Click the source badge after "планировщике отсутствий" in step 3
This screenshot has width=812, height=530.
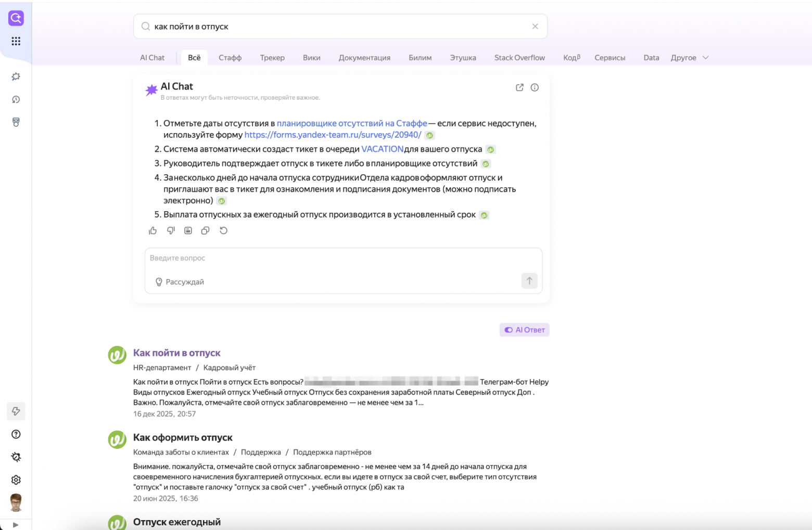[x=486, y=164]
